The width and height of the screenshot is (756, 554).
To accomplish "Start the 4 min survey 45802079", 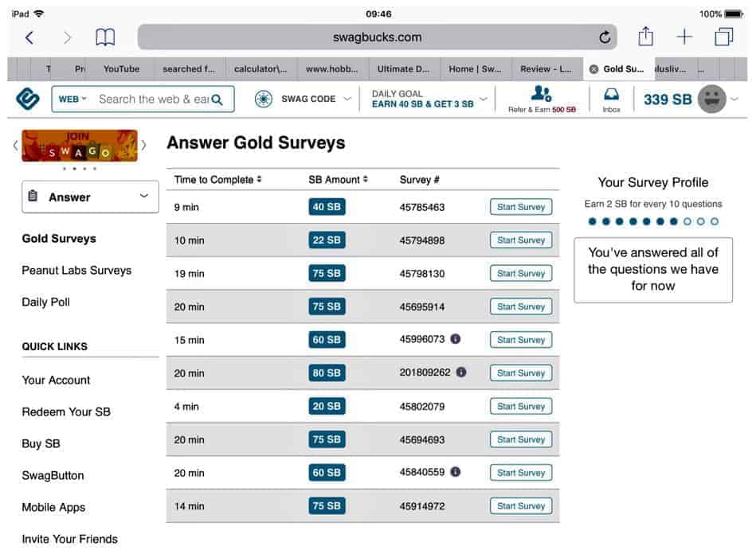I will (521, 406).
